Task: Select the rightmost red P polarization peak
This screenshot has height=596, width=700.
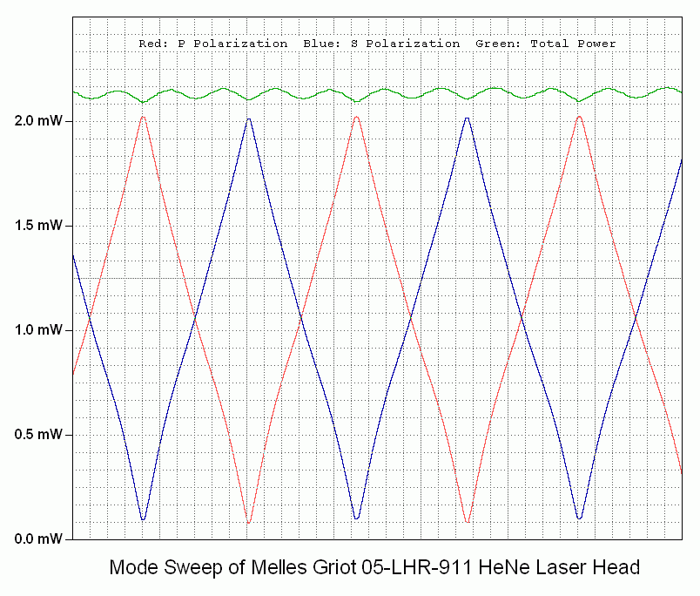Action: [579, 117]
